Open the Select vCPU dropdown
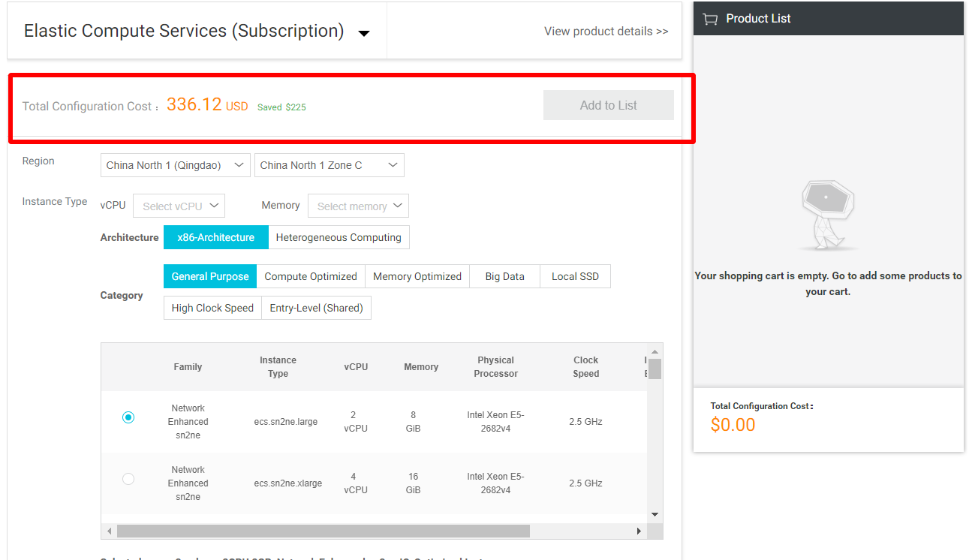Image resolution: width=969 pixels, height=560 pixels. pyautogui.click(x=179, y=205)
